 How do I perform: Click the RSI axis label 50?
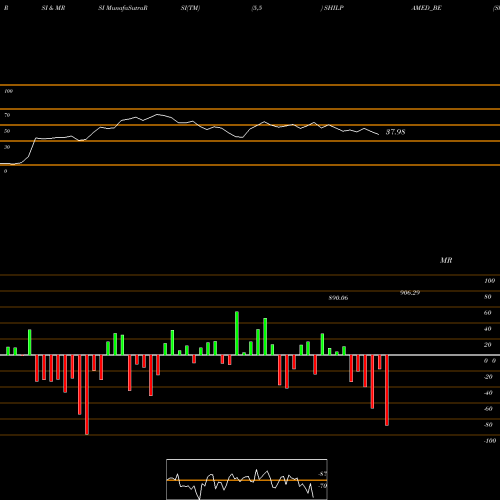tap(7, 131)
